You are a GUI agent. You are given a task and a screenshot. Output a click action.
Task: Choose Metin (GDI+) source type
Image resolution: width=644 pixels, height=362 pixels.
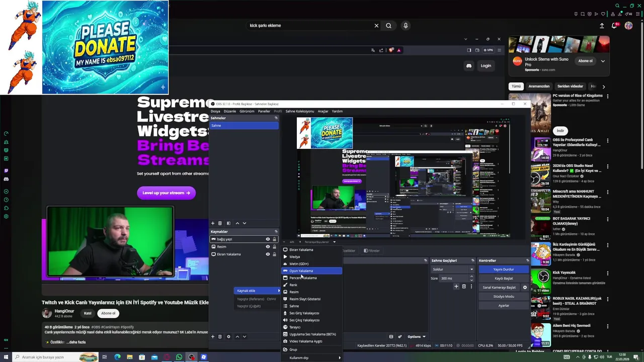[x=311, y=263]
